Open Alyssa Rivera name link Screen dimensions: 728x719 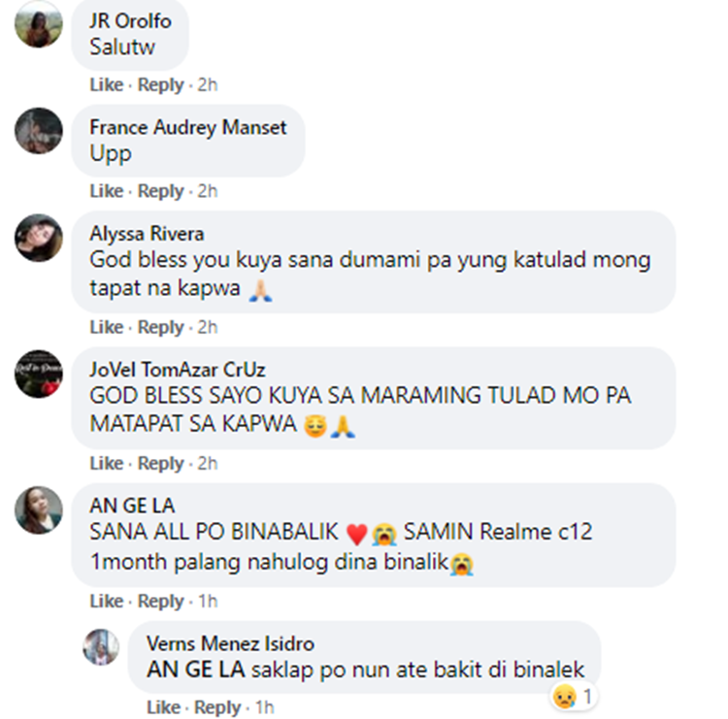pyautogui.click(x=147, y=234)
